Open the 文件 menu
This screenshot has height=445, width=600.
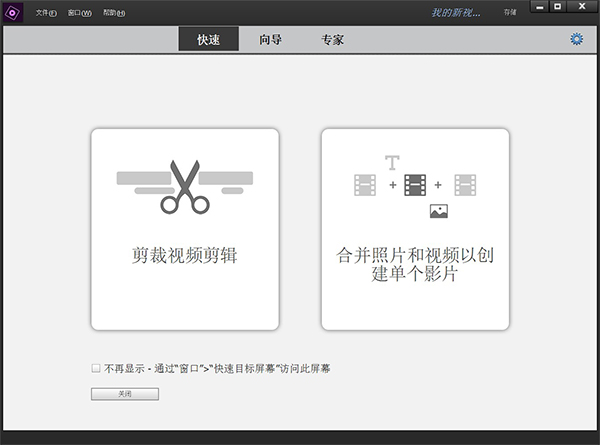pyautogui.click(x=46, y=13)
